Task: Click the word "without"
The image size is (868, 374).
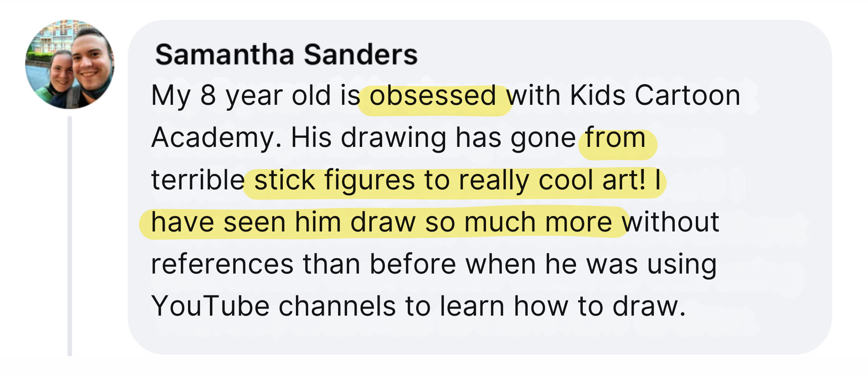Action: pos(671,222)
